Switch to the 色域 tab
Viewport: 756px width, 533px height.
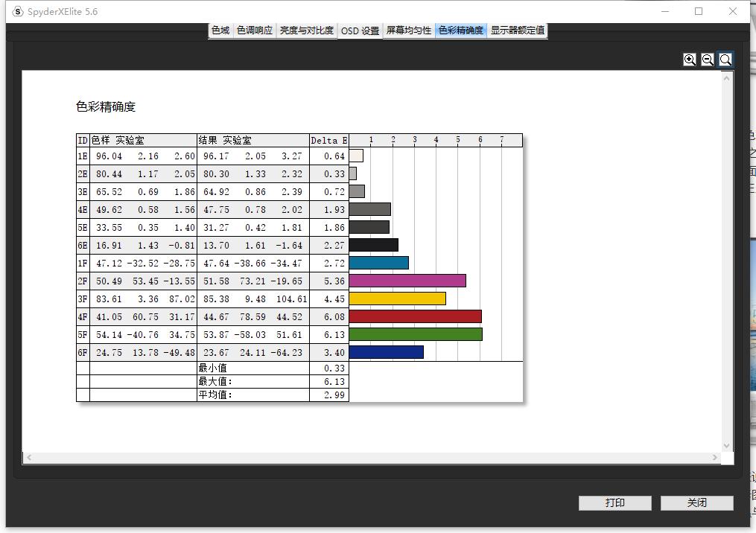coord(219,31)
